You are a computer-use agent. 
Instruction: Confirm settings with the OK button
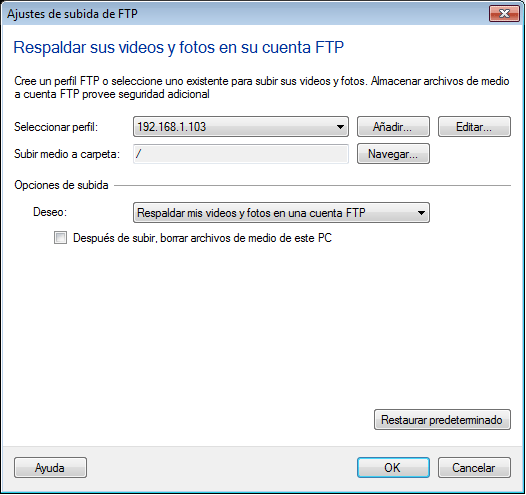tap(393, 468)
